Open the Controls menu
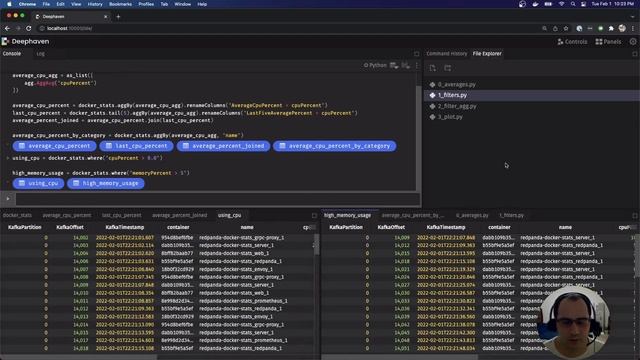This screenshot has height=360, width=640. [x=572, y=42]
